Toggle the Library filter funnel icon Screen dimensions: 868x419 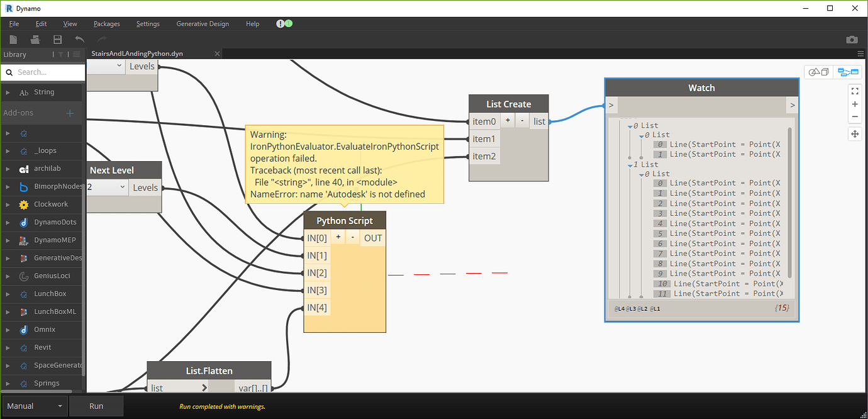[x=60, y=54]
